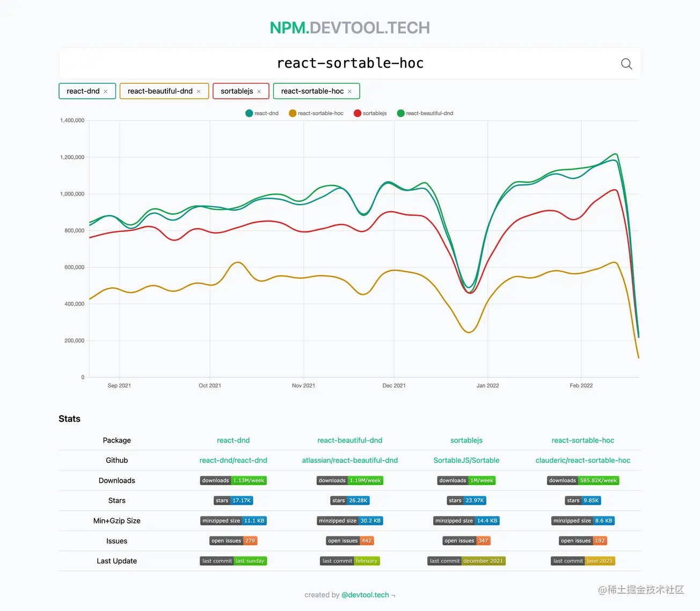
Task: Click the Min+Gzip Size row label
Action: click(116, 521)
